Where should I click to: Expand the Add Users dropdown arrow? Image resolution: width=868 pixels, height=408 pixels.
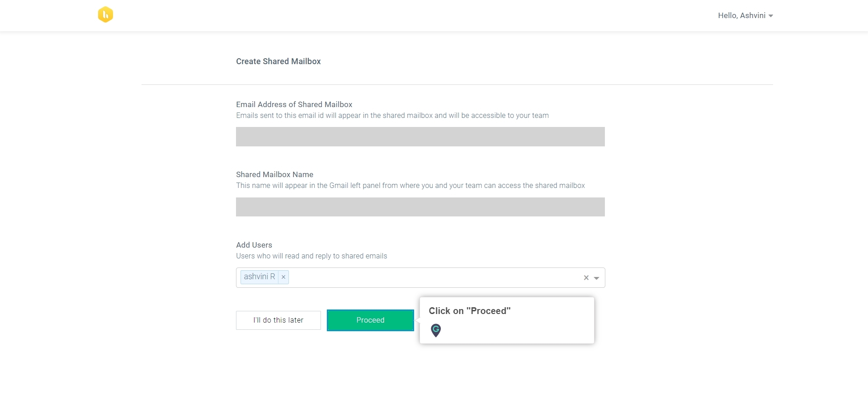[597, 278]
